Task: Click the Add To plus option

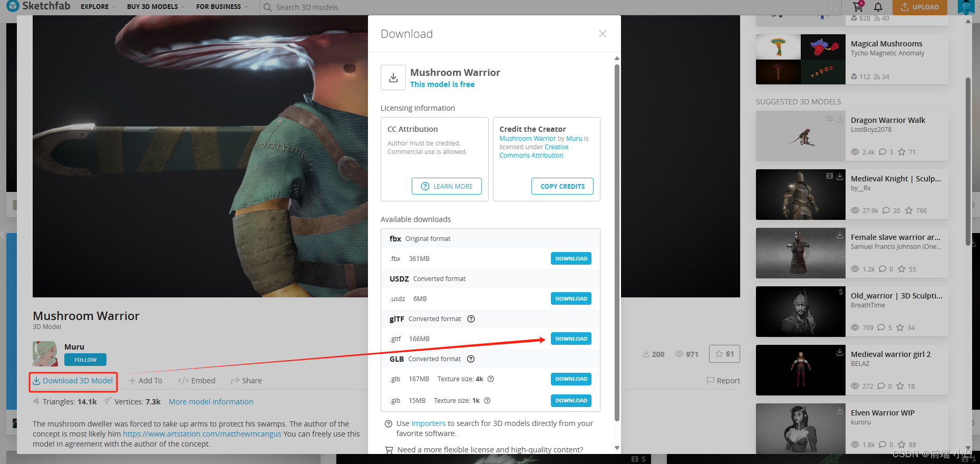Action: pos(145,381)
